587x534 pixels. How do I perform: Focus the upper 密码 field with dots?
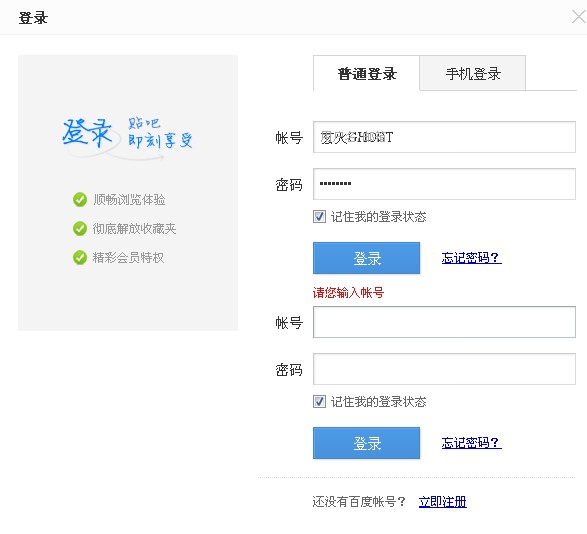(x=444, y=184)
